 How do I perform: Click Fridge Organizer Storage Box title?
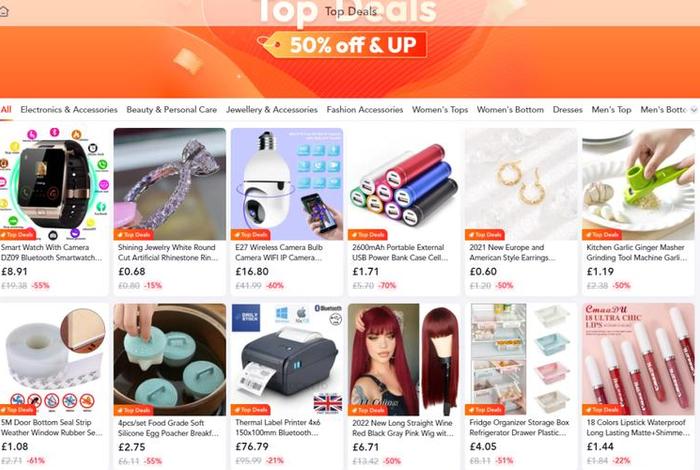click(x=519, y=428)
